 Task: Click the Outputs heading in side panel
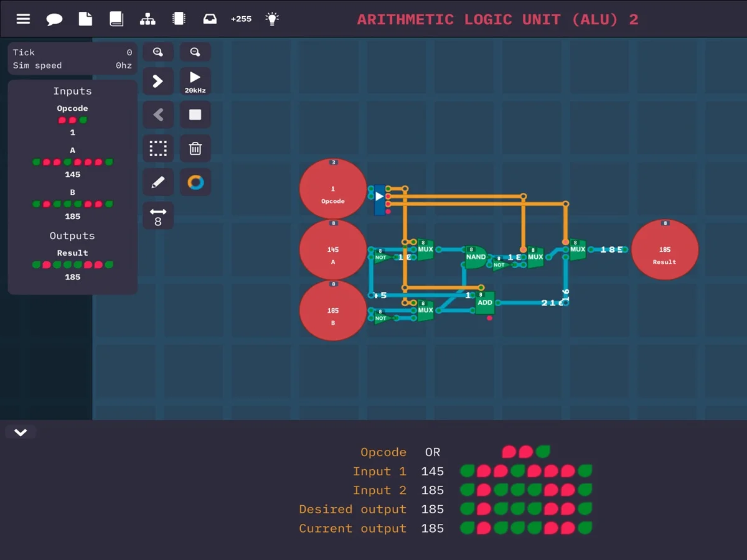[72, 236]
